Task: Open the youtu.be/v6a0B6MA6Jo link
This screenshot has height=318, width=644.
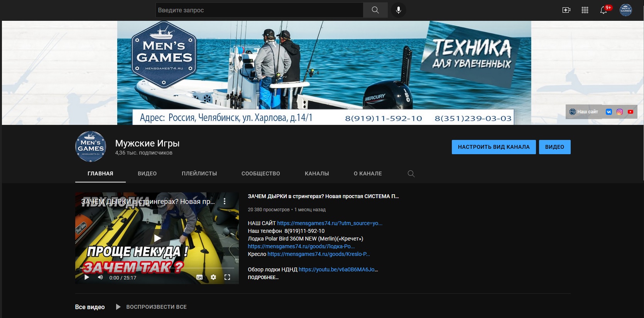Action: (338, 269)
